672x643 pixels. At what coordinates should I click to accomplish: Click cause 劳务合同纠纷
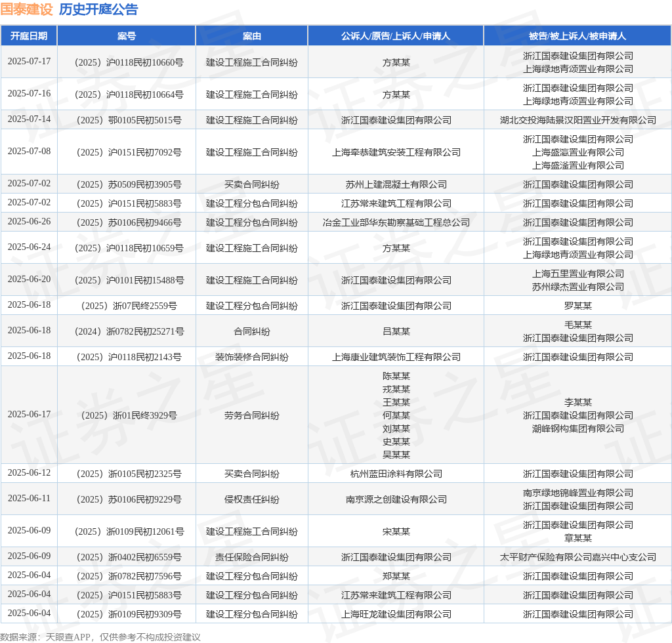(251, 415)
